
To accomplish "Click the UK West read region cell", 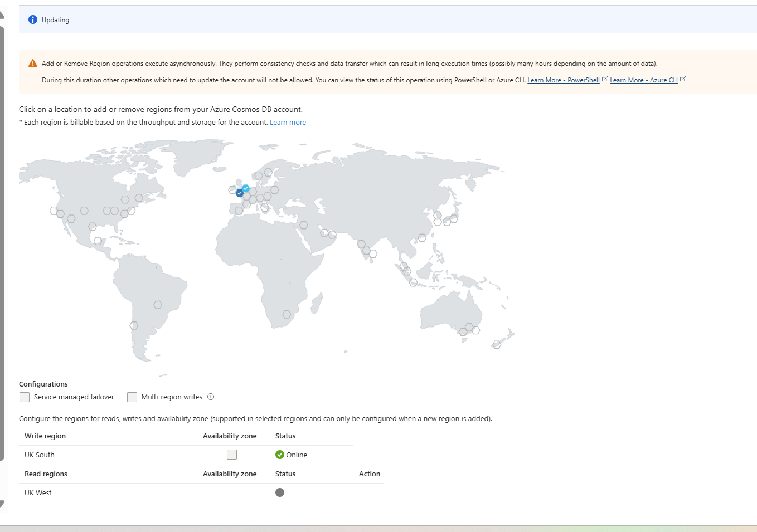I will click(38, 493).
